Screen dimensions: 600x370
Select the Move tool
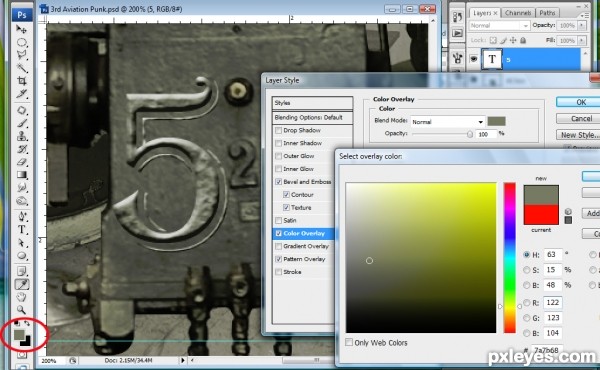click(21, 29)
